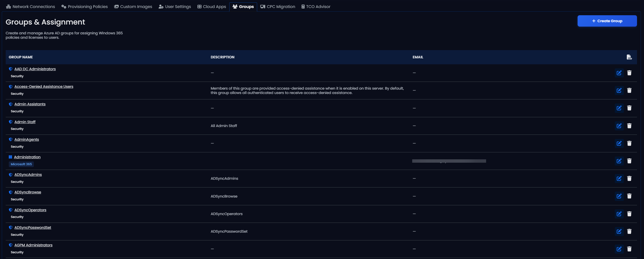Select the 'All Admin Staff' description text

[224, 126]
